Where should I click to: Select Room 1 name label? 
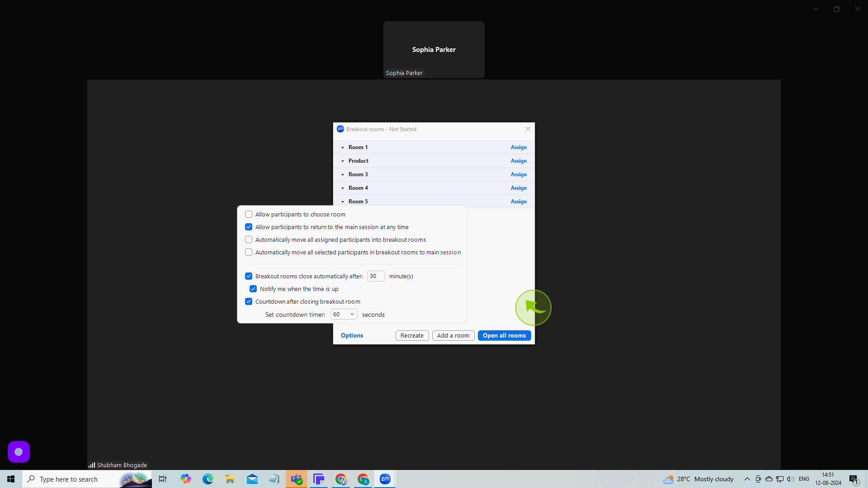click(358, 147)
